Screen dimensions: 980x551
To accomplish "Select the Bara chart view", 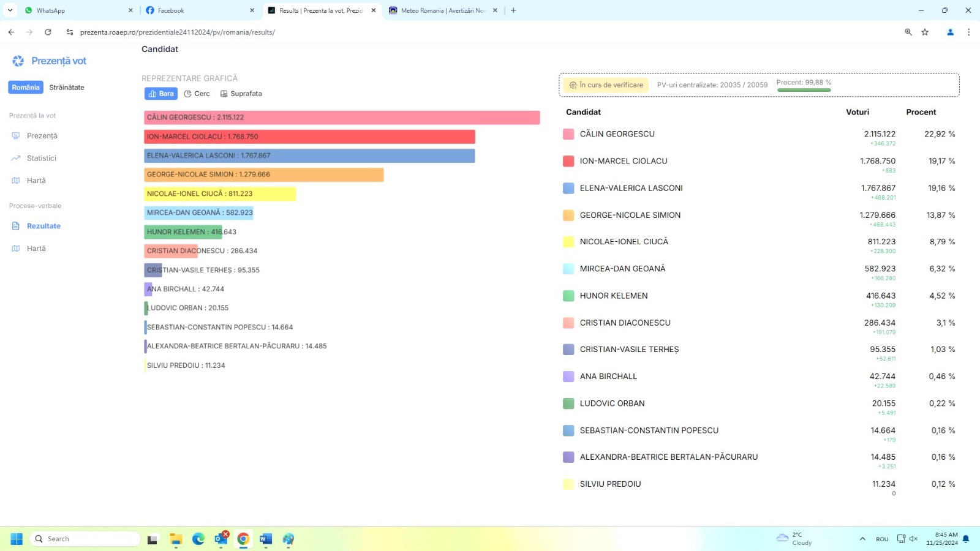I will (161, 94).
